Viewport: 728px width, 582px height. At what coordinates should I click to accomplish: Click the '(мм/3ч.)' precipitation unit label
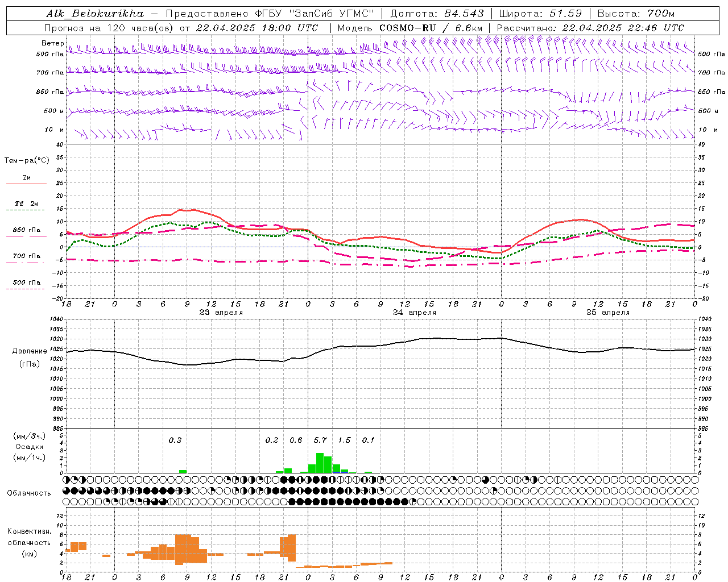pyautogui.click(x=29, y=436)
